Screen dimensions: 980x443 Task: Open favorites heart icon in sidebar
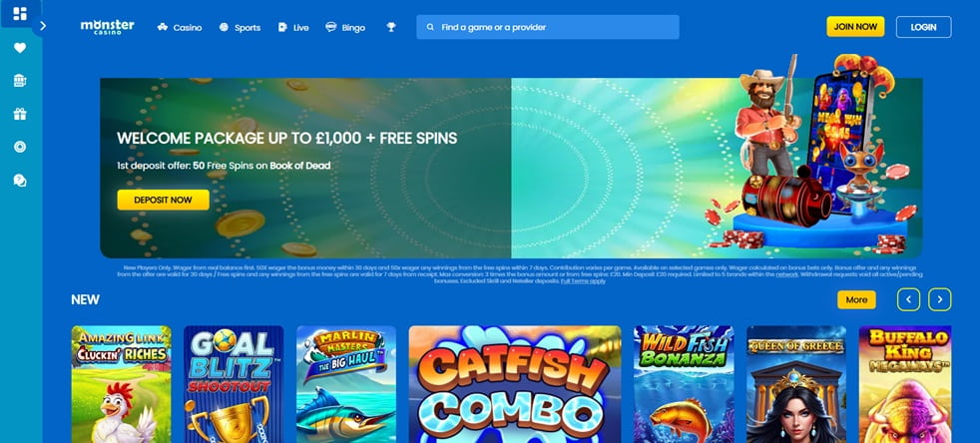click(x=20, y=48)
